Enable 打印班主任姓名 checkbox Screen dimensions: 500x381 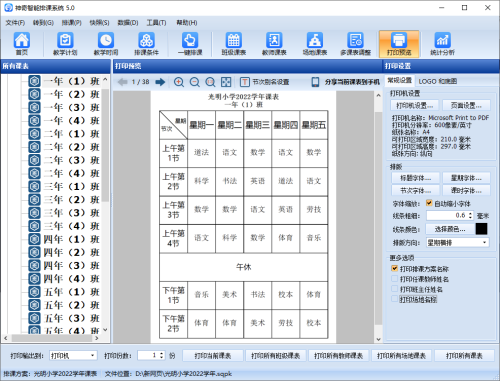395,289
